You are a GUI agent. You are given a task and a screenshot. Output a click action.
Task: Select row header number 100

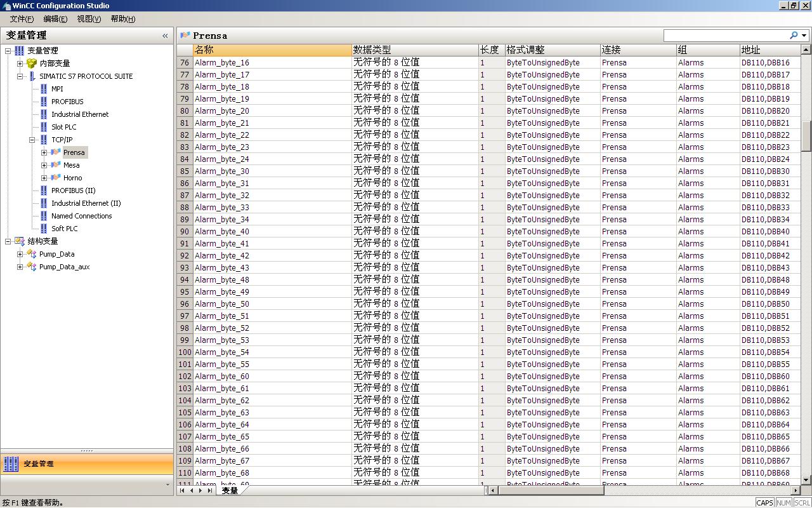point(185,352)
